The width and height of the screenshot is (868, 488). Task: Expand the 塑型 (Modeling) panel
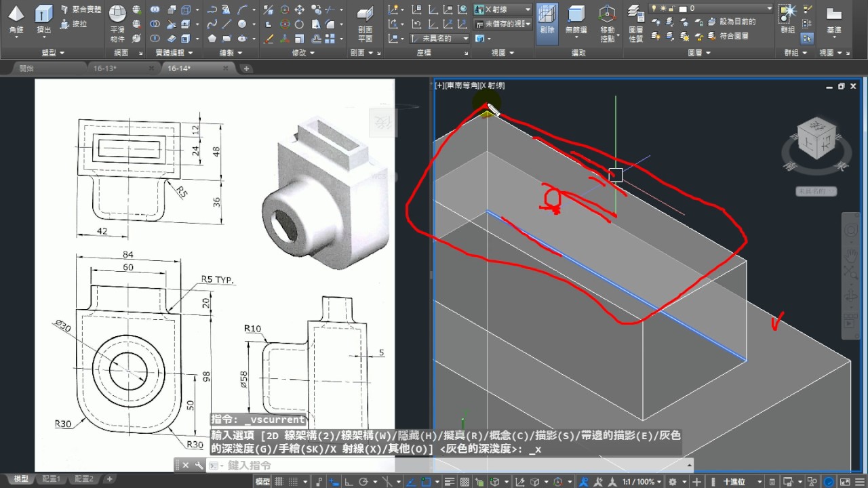tap(53, 52)
